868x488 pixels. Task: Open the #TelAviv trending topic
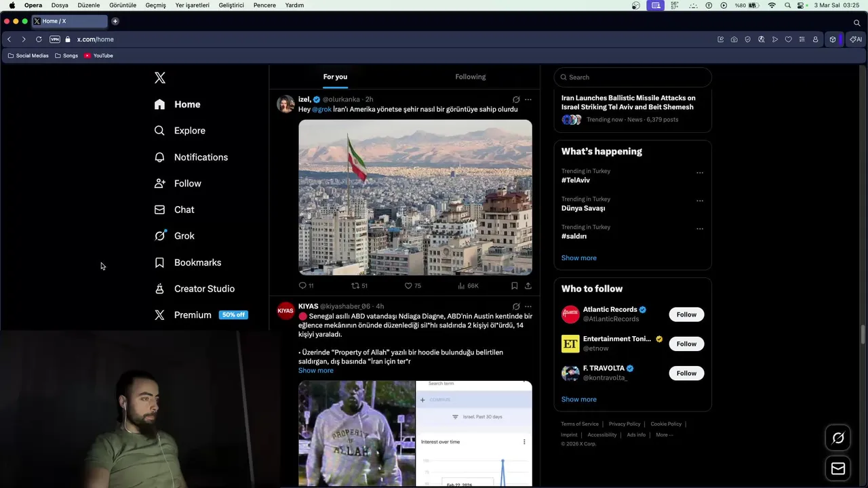[576, 180]
